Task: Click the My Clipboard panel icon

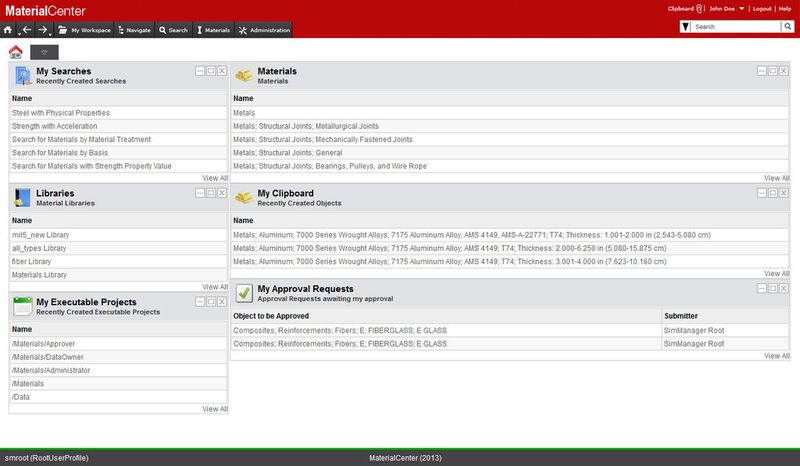Action: tap(244, 198)
